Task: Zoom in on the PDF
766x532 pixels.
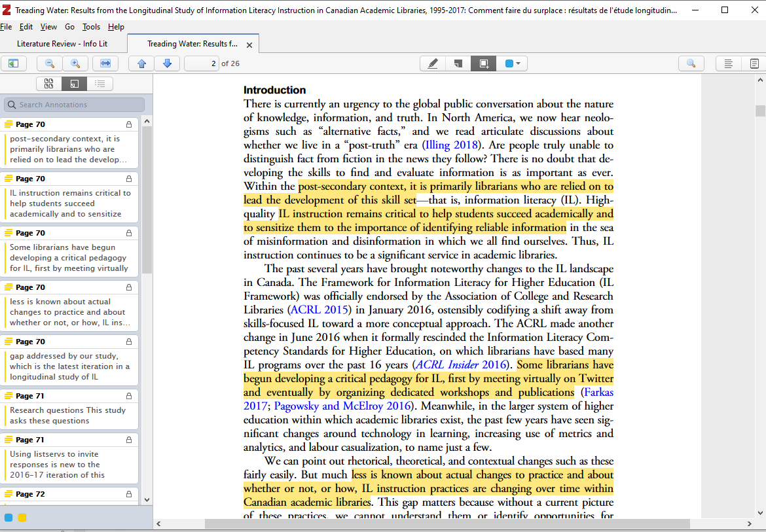Action: (75, 63)
